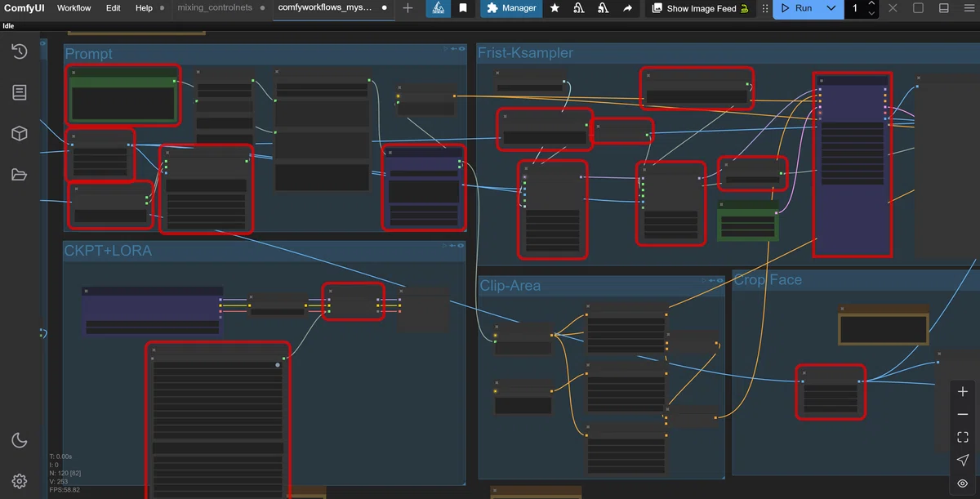
Task: Select the CKPT+LORA group title
Action: click(x=108, y=251)
